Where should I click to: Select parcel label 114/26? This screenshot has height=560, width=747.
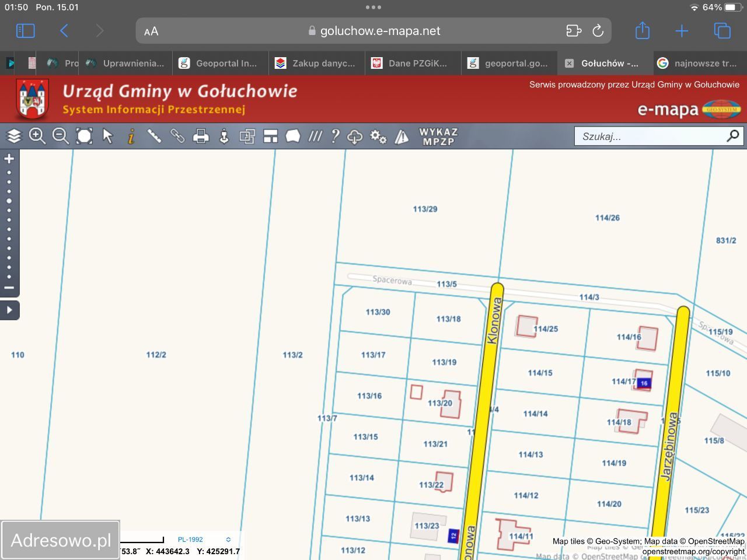(608, 218)
